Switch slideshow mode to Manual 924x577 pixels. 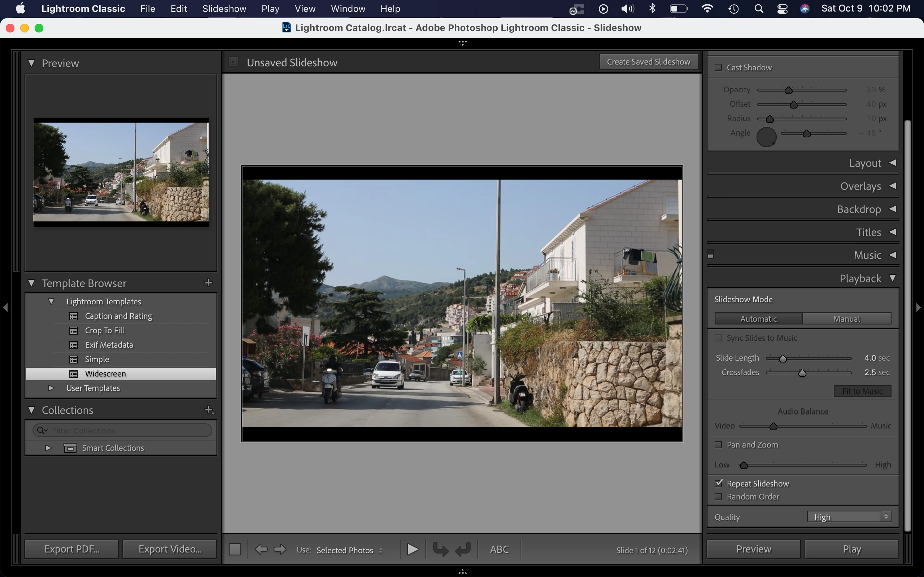point(846,319)
